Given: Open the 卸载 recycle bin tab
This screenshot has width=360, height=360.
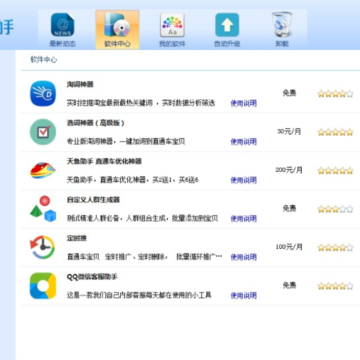Looking at the screenshot, I should (282, 30).
